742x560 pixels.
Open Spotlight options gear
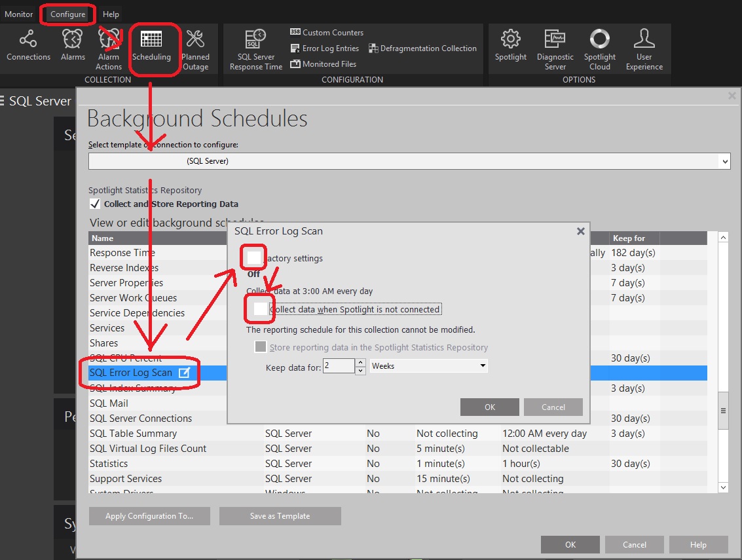[x=511, y=45]
